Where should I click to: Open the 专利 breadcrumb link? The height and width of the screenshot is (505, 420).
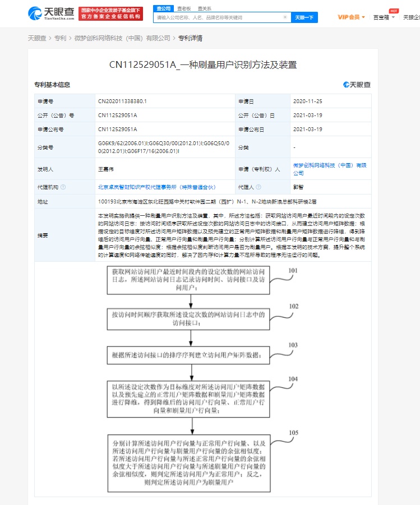click(x=60, y=38)
